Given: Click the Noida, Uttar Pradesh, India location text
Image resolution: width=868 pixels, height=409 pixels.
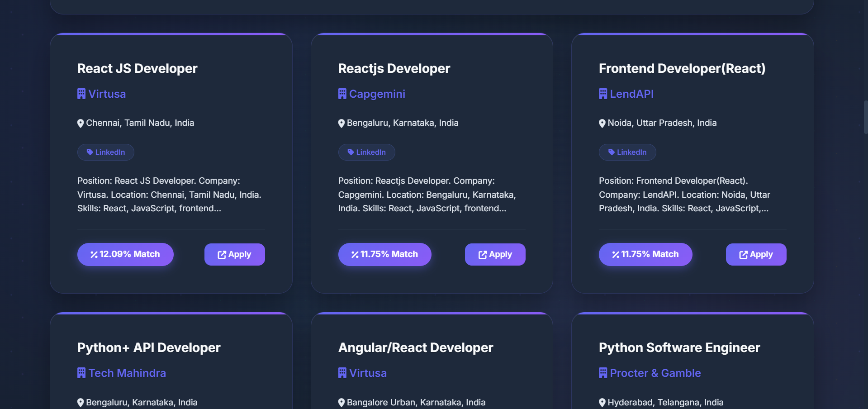Looking at the screenshot, I should [x=662, y=123].
